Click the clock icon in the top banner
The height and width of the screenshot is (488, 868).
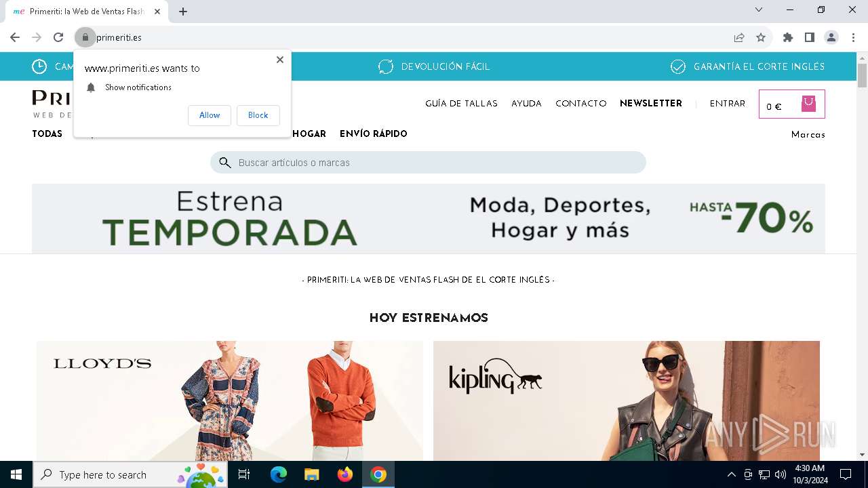tap(39, 66)
